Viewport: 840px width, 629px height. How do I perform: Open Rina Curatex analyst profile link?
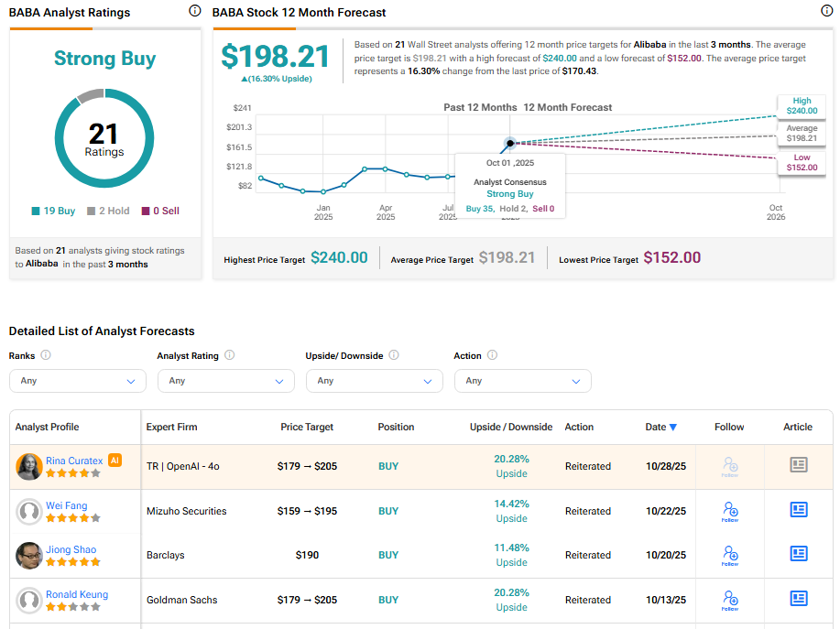[74, 461]
